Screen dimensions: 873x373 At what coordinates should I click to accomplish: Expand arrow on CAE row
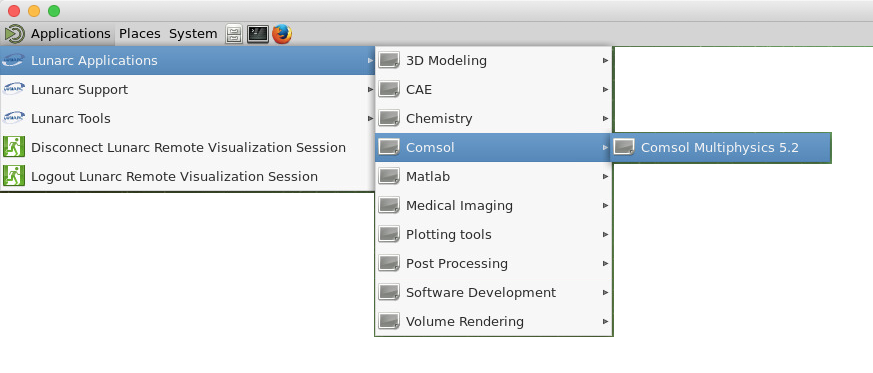click(606, 90)
